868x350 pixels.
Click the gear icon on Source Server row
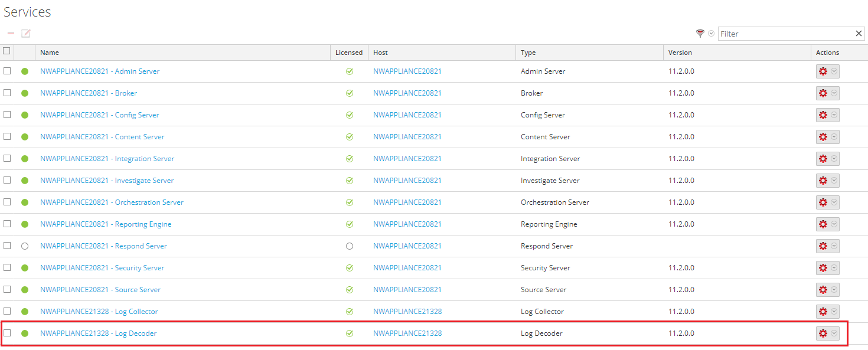(x=823, y=289)
